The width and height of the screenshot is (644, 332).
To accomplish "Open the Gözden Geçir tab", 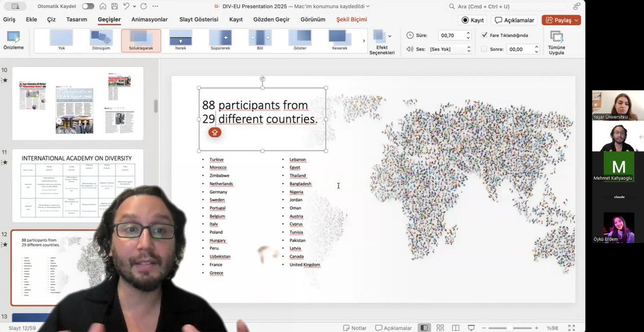I will point(271,19).
